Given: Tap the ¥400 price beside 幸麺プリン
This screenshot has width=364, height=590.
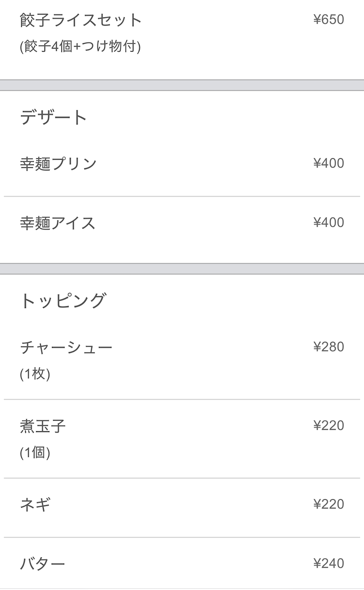Looking at the screenshot, I should point(328,163).
